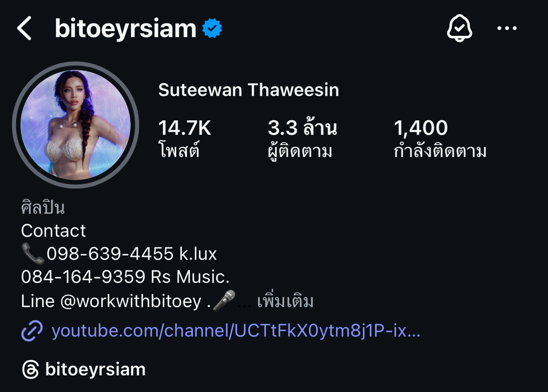Open the three-dot more options menu
This screenshot has height=392, width=548.
pyautogui.click(x=507, y=29)
